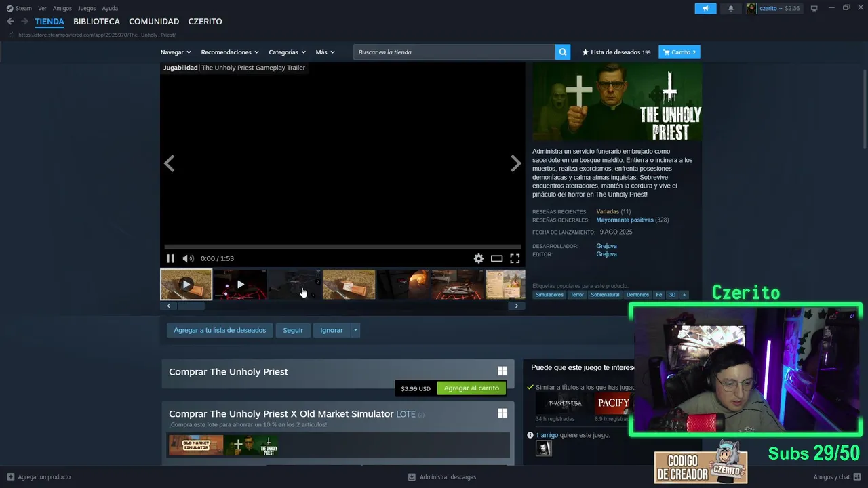Click Agregar al carrito button
This screenshot has height=488, width=868.
tap(471, 388)
